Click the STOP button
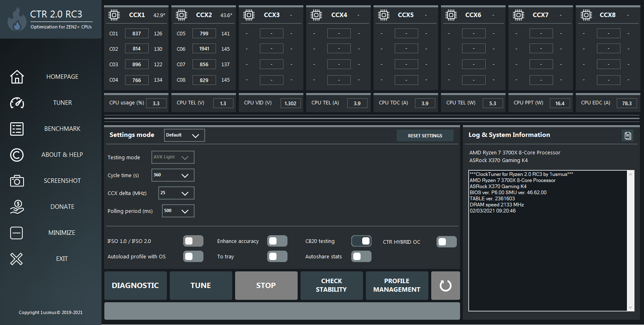Viewport: 644px width, 325px height. pyautogui.click(x=266, y=286)
